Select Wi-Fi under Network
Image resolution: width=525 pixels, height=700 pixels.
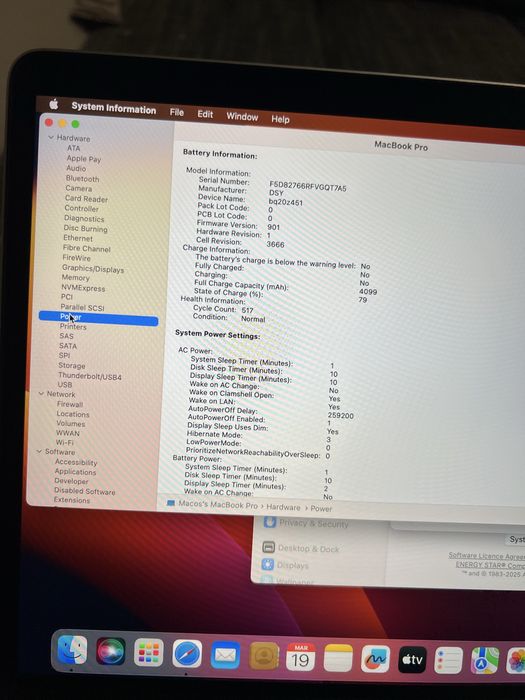65,442
